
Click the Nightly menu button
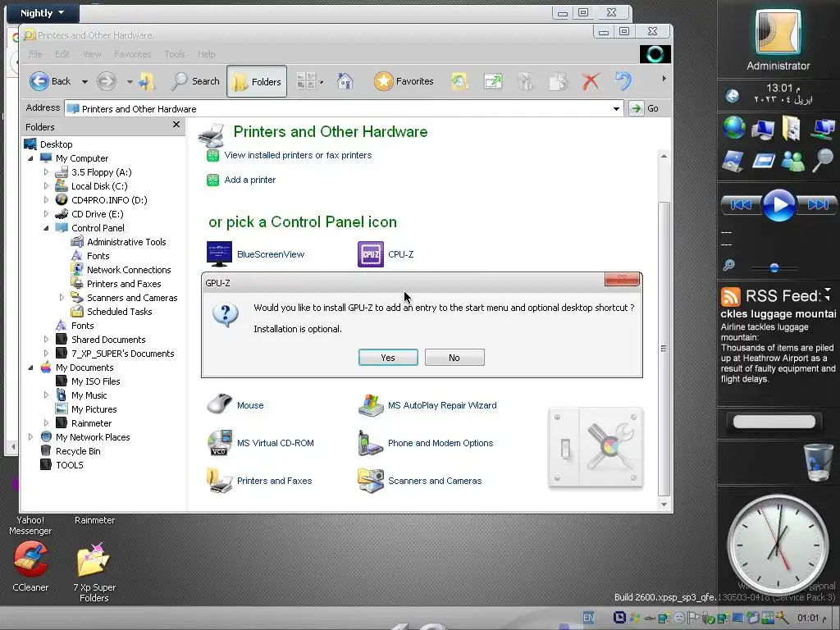click(43, 13)
